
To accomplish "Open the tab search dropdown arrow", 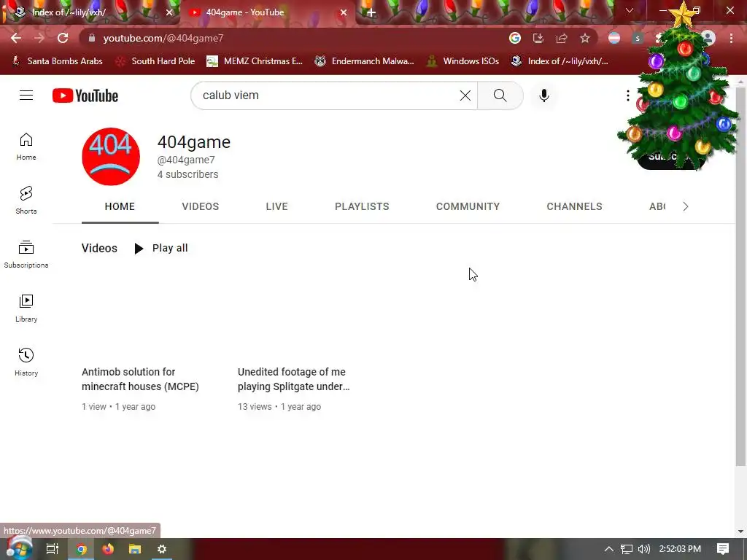I will tap(630, 10).
